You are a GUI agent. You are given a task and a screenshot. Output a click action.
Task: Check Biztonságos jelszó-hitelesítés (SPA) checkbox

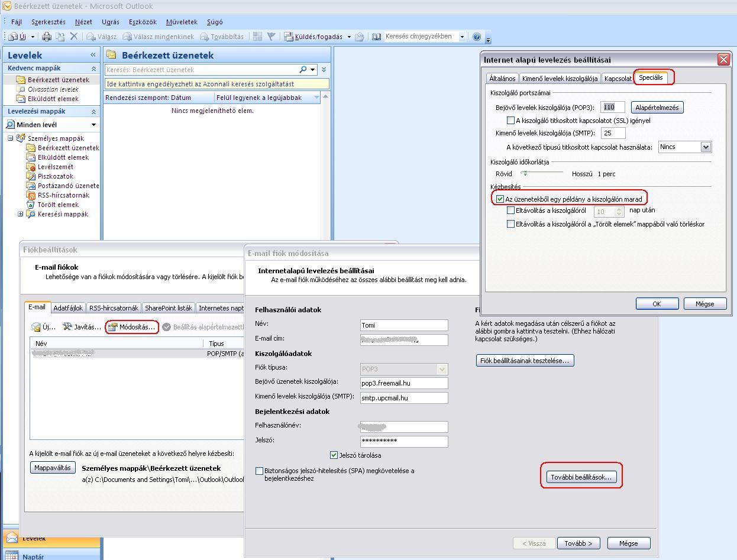pyautogui.click(x=259, y=471)
